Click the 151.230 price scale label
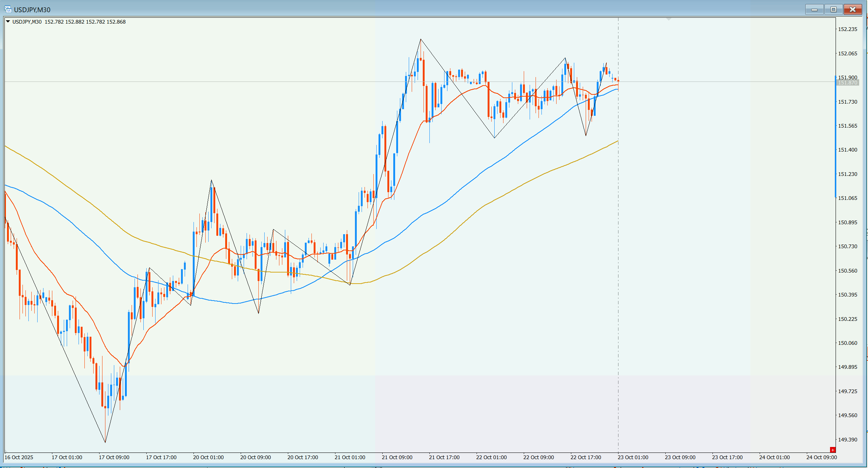Image resolution: width=868 pixels, height=468 pixels. click(848, 174)
